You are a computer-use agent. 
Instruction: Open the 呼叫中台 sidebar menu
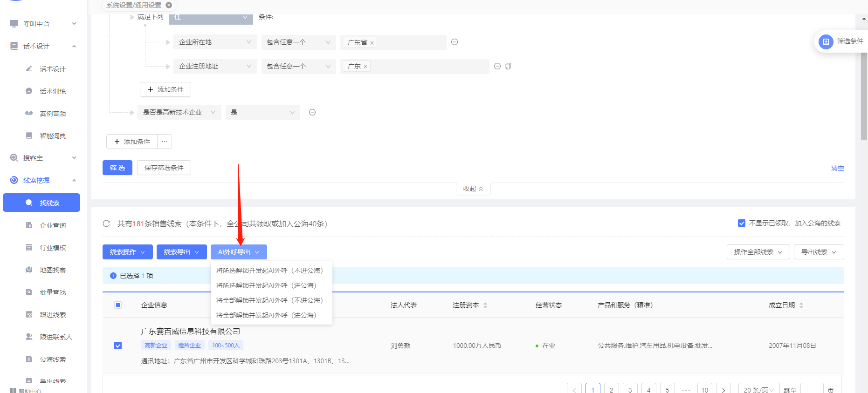click(x=43, y=24)
